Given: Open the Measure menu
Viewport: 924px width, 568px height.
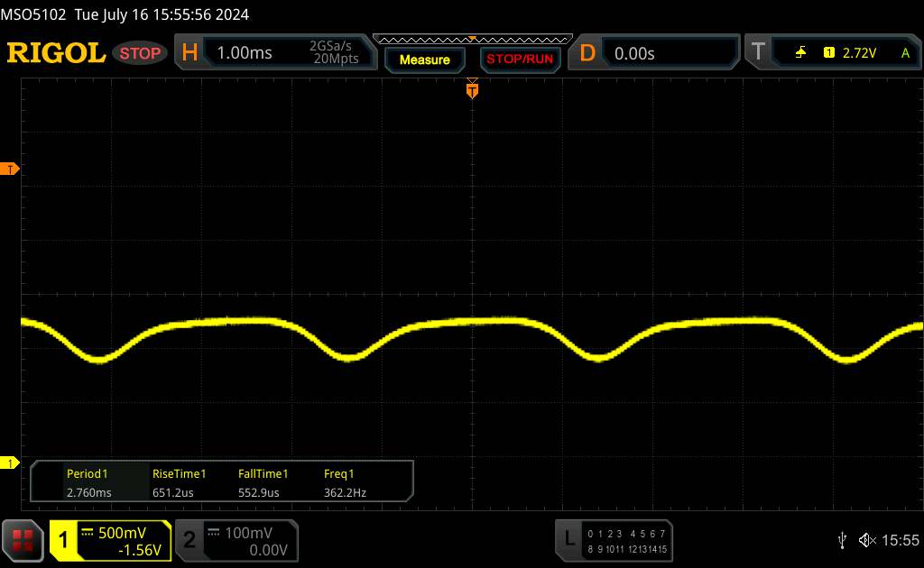Looking at the screenshot, I should click(x=424, y=60).
